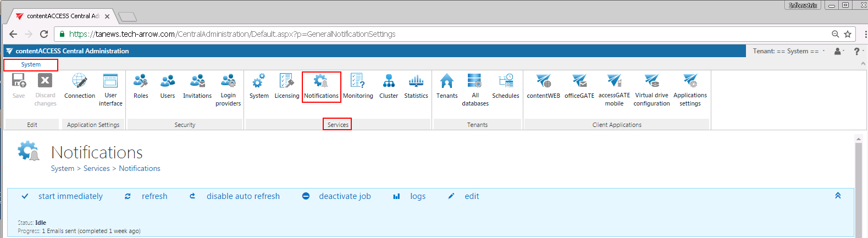868x238 pixels.
Task: Click Services in the breadcrumb
Action: pyautogui.click(x=96, y=168)
